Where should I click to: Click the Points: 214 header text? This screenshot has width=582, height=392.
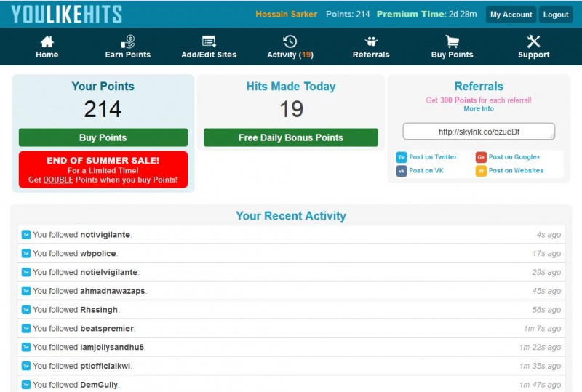(348, 15)
